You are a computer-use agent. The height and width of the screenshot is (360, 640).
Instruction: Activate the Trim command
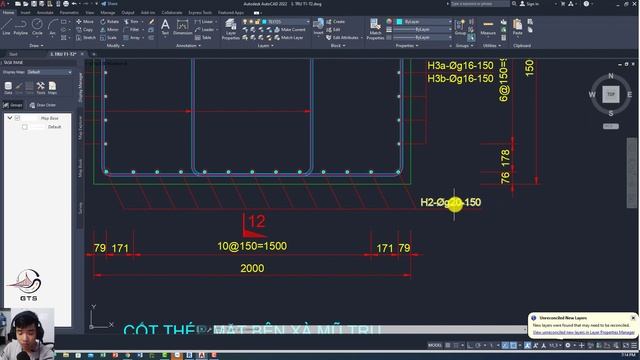tap(131, 22)
